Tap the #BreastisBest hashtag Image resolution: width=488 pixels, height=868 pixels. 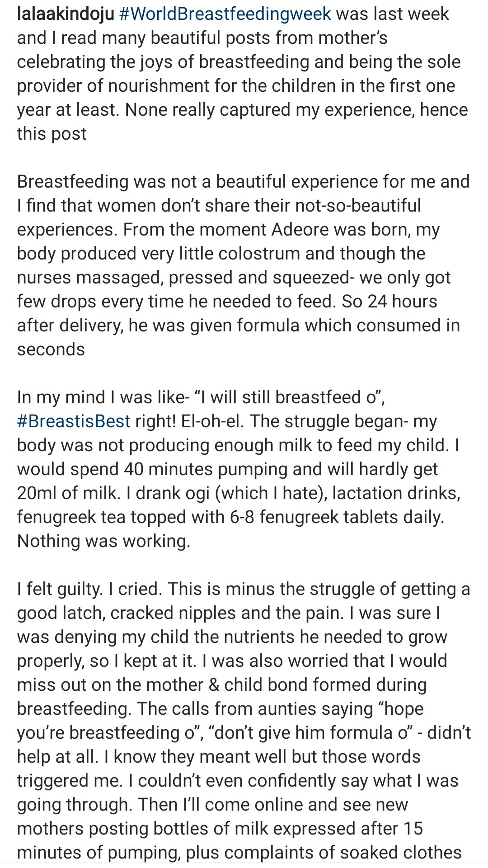tap(74, 421)
